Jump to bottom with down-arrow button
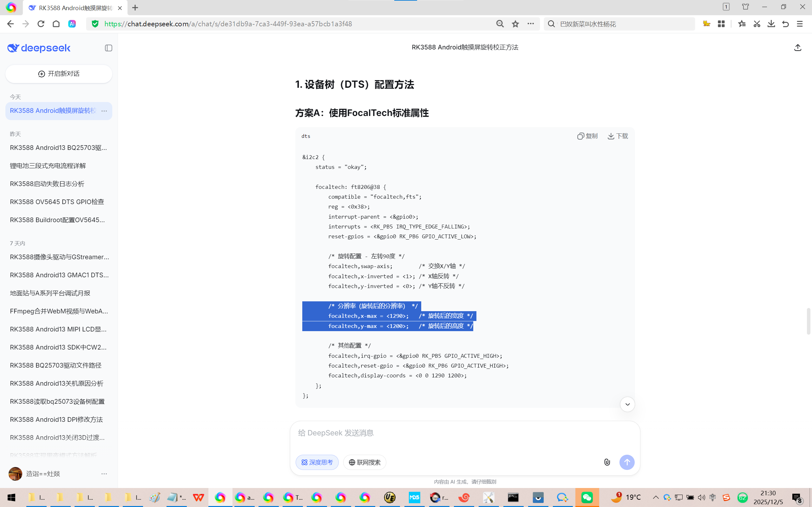The image size is (812, 507). point(627,404)
